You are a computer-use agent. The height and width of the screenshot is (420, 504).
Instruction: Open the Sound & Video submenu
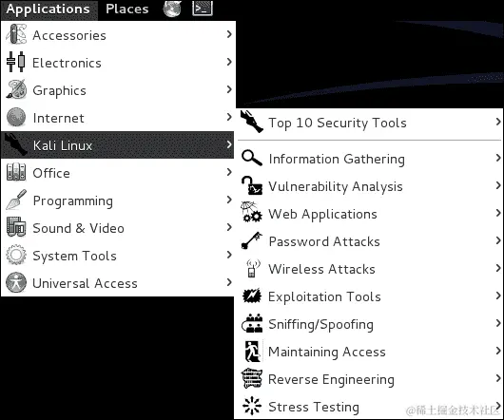point(118,228)
